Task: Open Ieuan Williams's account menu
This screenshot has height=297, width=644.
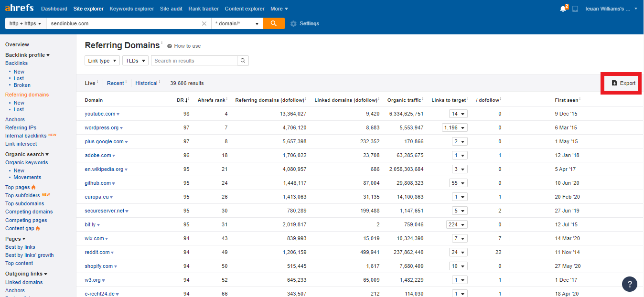Action: [x=611, y=9]
